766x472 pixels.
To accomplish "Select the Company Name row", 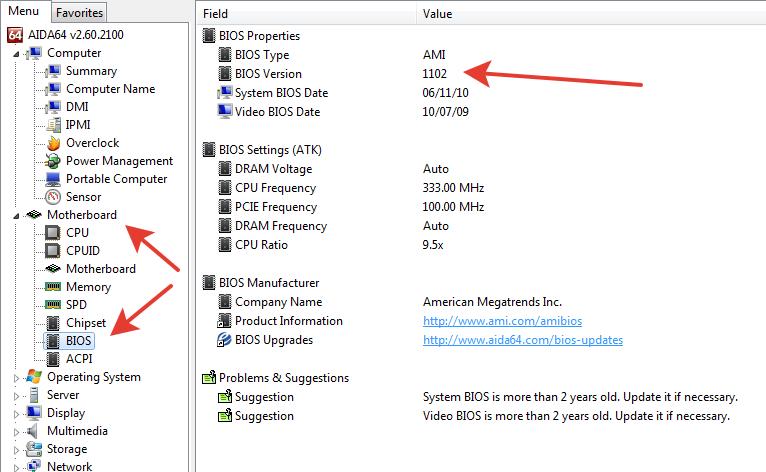I will (x=278, y=302).
